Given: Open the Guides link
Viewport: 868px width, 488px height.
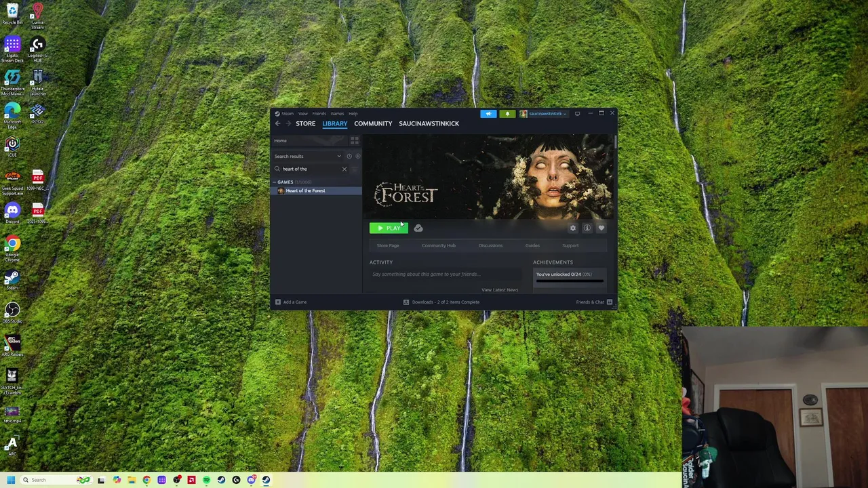Looking at the screenshot, I should (x=532, y=245).
